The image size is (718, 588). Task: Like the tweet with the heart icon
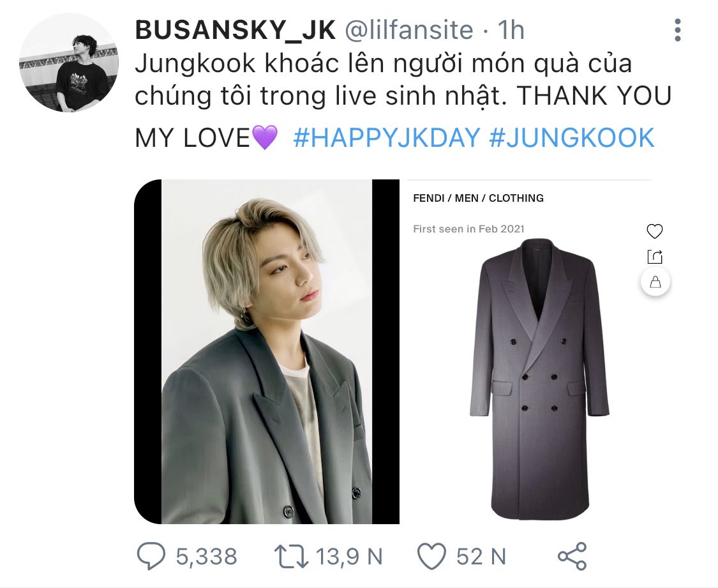tap(431, 557)
